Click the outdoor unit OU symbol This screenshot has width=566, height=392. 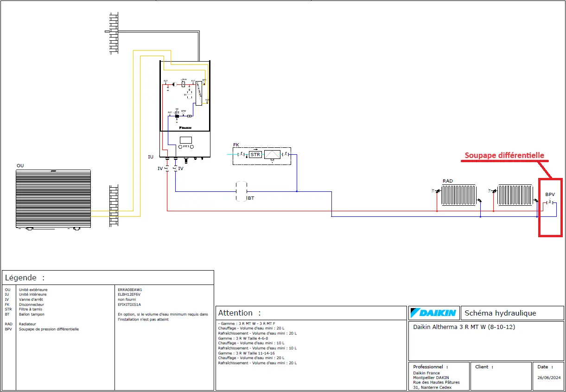[x=53, y=198]
